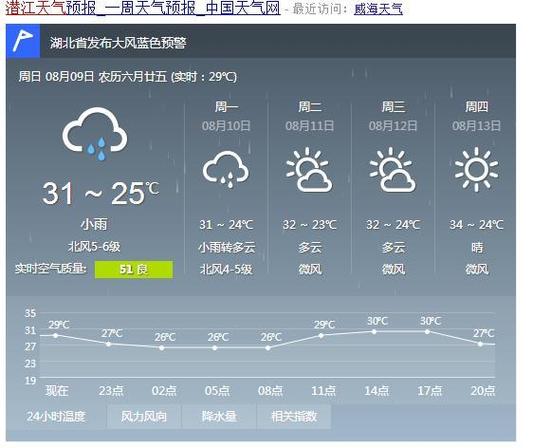This screenshot has width=533, height=448.
Task: Click the green air quality 51 良 badge
Action: click(x=134, y=270)
